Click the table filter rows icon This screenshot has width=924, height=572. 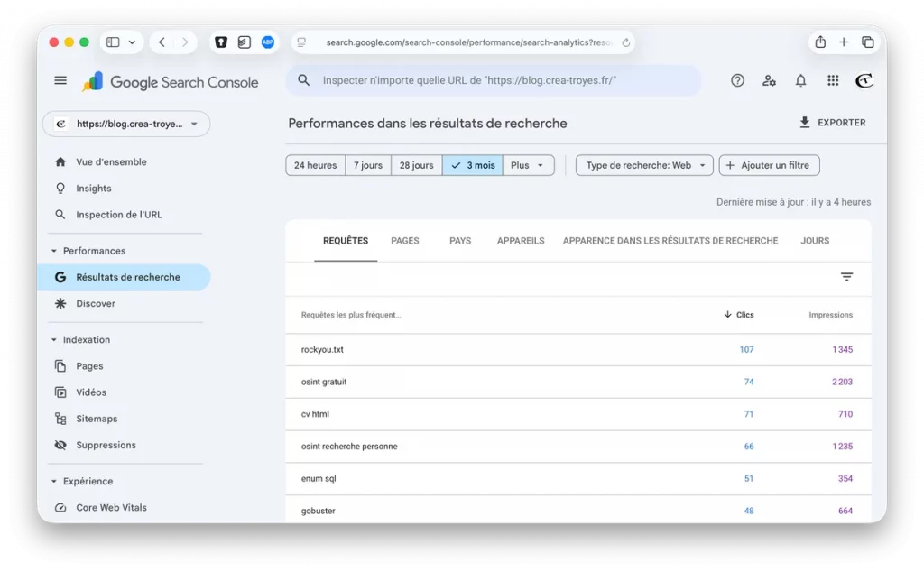[x=846, y=277]
